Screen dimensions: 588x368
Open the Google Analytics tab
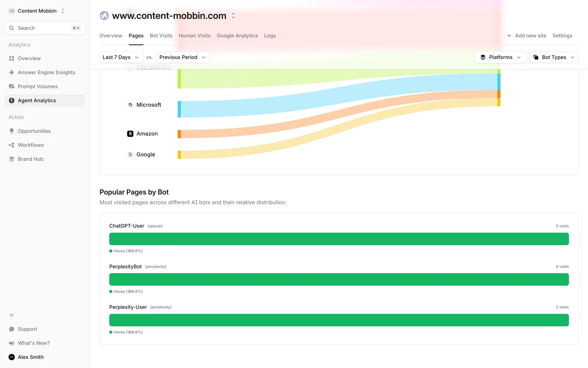point(237,36)
